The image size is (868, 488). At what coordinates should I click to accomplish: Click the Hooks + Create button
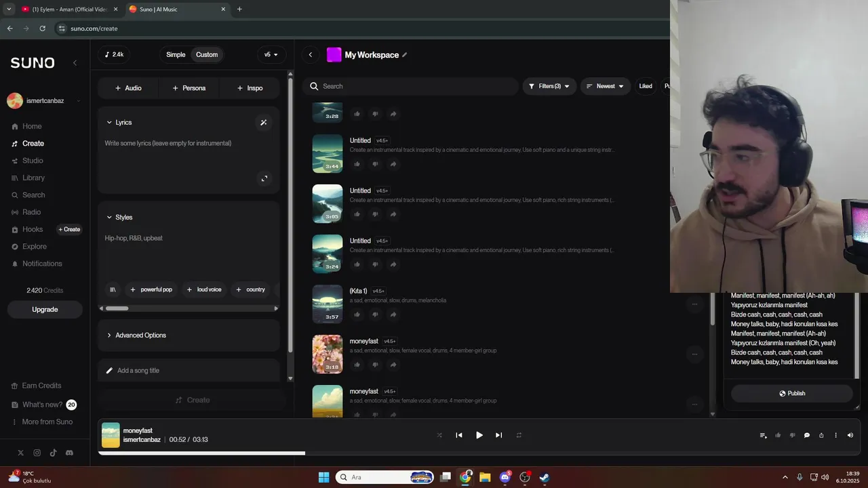click(69, 230)
